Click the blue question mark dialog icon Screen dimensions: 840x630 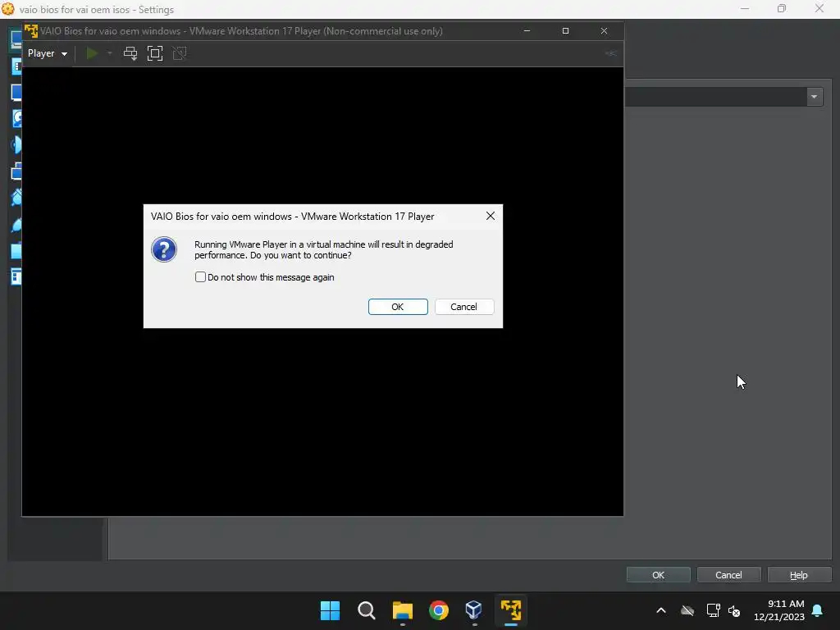(164, 249)
